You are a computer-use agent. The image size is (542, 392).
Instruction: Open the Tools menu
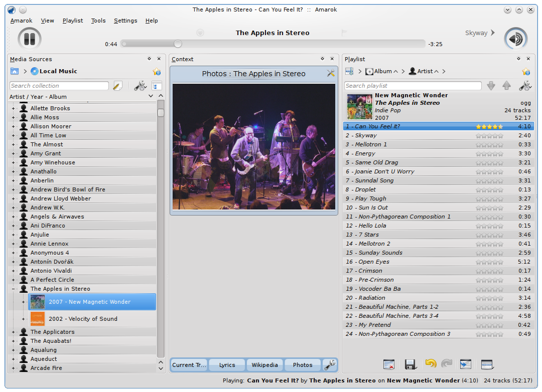tap(98, 21)
